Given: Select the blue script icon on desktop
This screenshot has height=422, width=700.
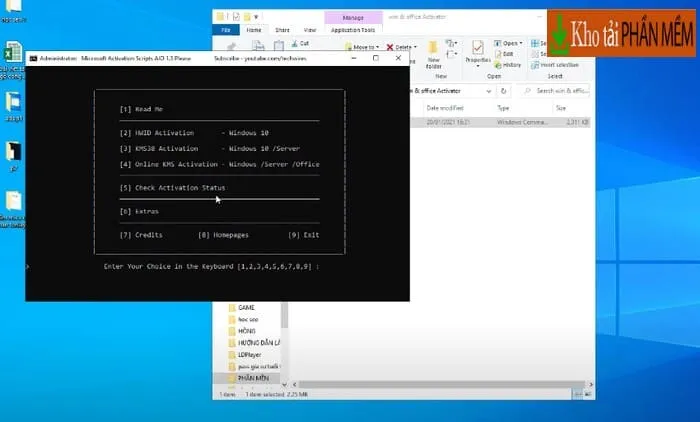Looking at the screenshot, I should 13,102.
